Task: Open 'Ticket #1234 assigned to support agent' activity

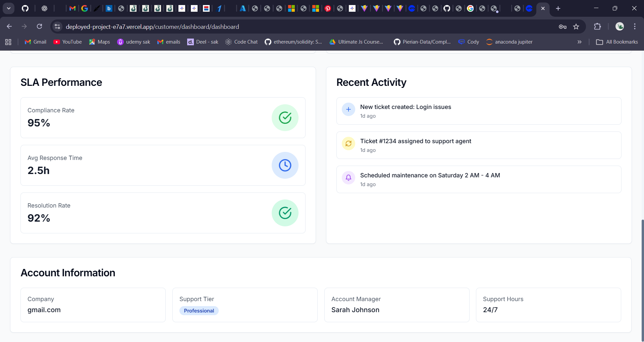Action: [479, 145]
